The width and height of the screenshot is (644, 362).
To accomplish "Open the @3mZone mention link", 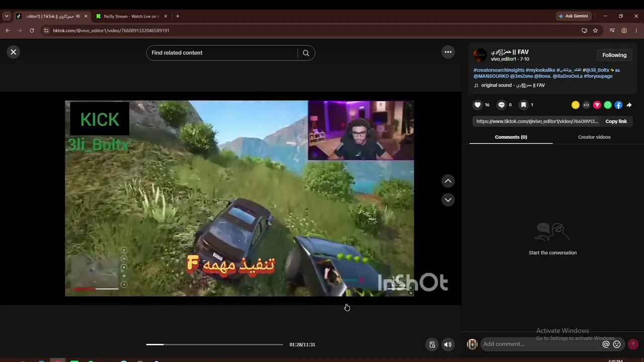I will (x=521, y=76).
